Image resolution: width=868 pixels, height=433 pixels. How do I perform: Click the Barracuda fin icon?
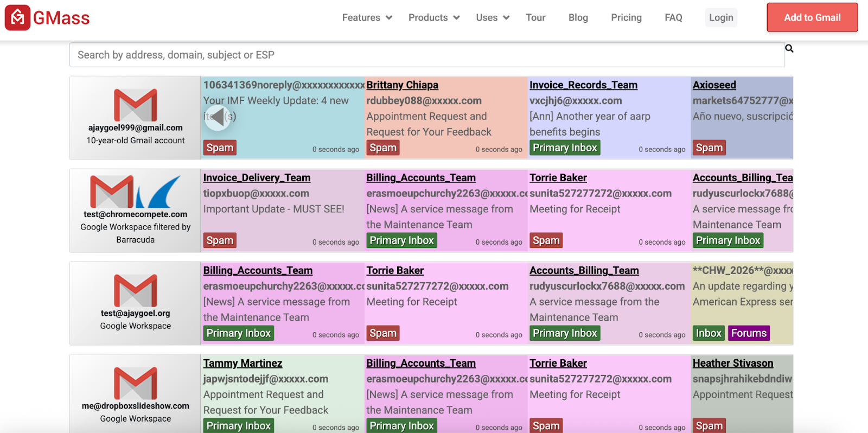point(158,192)
